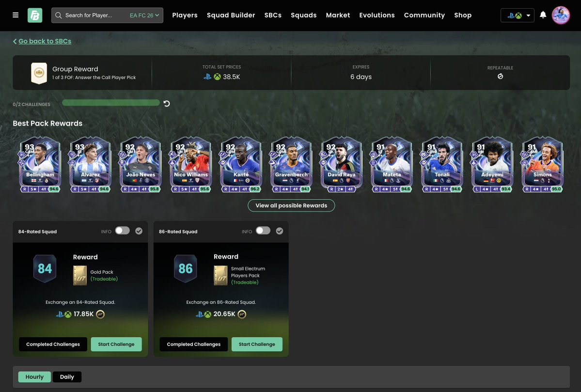This screenshot has width=581, height=392.
Task: Open the Squad Builder menu item
Action: click(x=231, y=14)
